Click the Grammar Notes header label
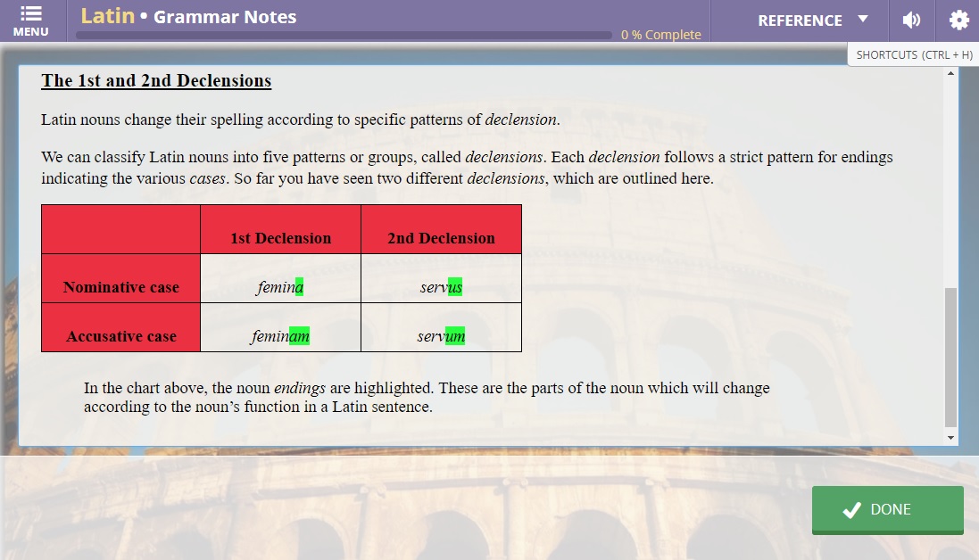This screenshot has height=560, width=979. click(224, 16)
